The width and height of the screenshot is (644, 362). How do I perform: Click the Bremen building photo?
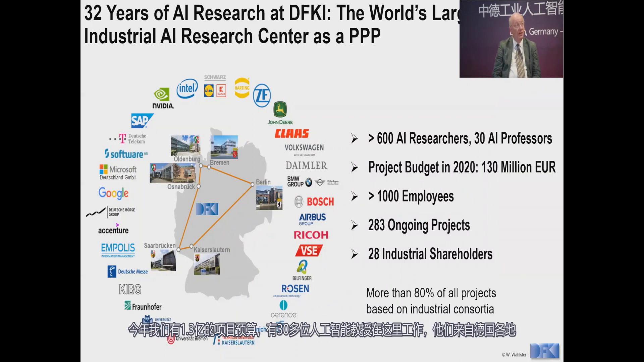pyautogui.click(x=224, y=147)
